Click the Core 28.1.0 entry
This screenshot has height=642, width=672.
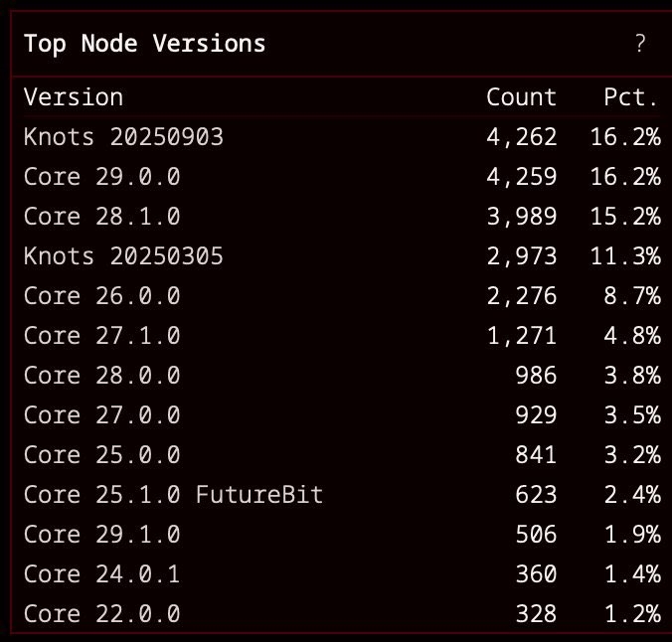point(101,217)
